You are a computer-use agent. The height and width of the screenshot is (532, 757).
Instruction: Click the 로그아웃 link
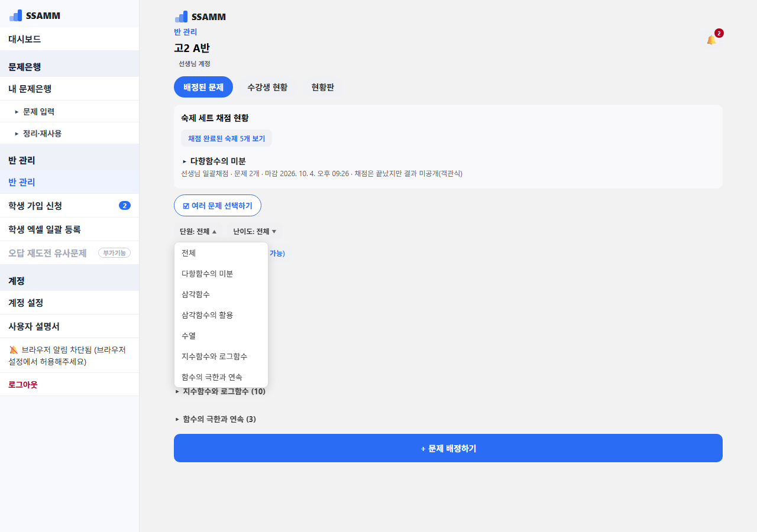tap(23, 384)
